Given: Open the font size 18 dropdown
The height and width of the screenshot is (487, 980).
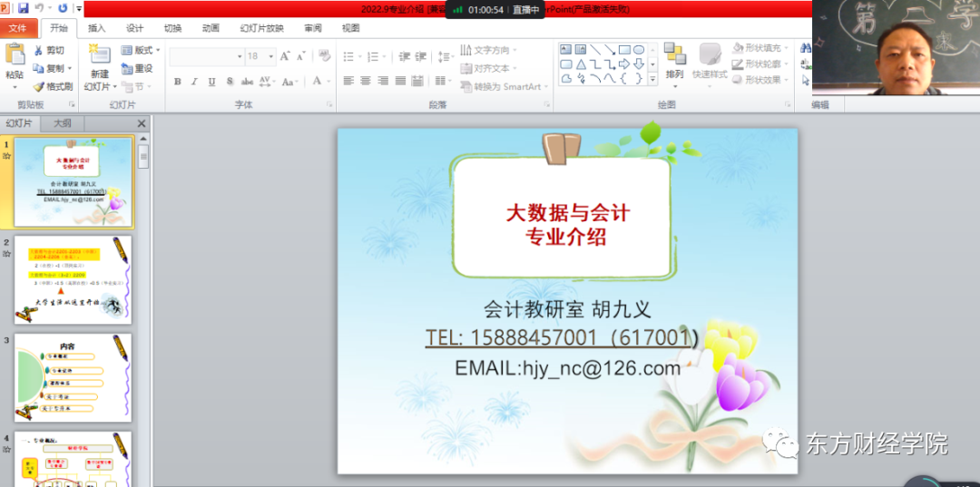Looking at the screenshot, I should 272,56.
